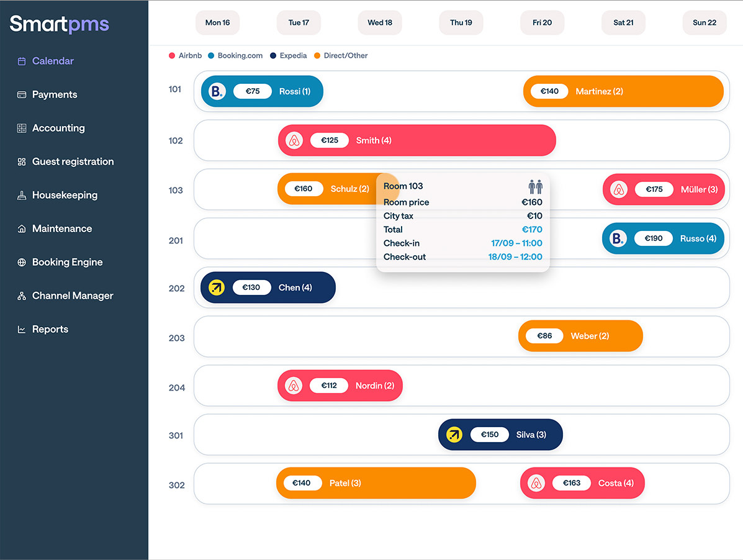This screenshot has height=560, width=743.
Task: Open the Maintenance section
Action: pos(62,229)
